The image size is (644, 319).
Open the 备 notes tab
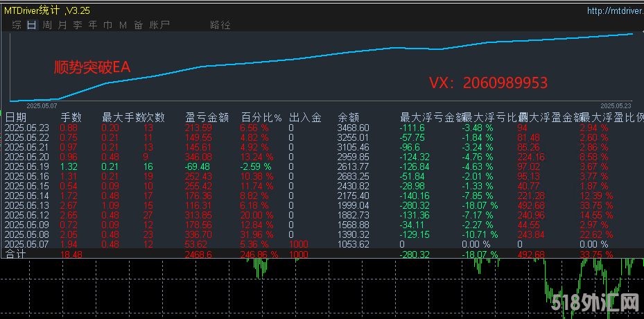click(138, 25)
